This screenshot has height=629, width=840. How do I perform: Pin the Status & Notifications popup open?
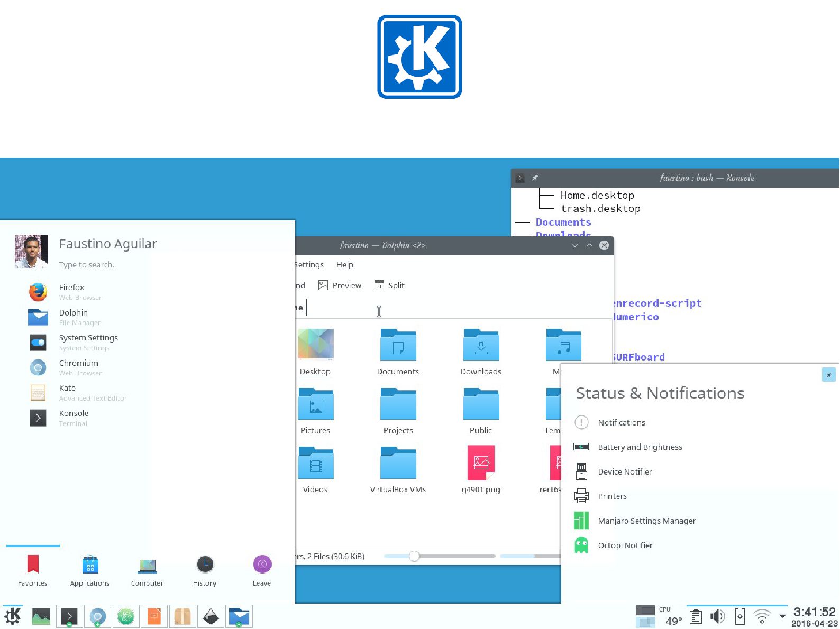pyautogui.click(x=829, y=375)
